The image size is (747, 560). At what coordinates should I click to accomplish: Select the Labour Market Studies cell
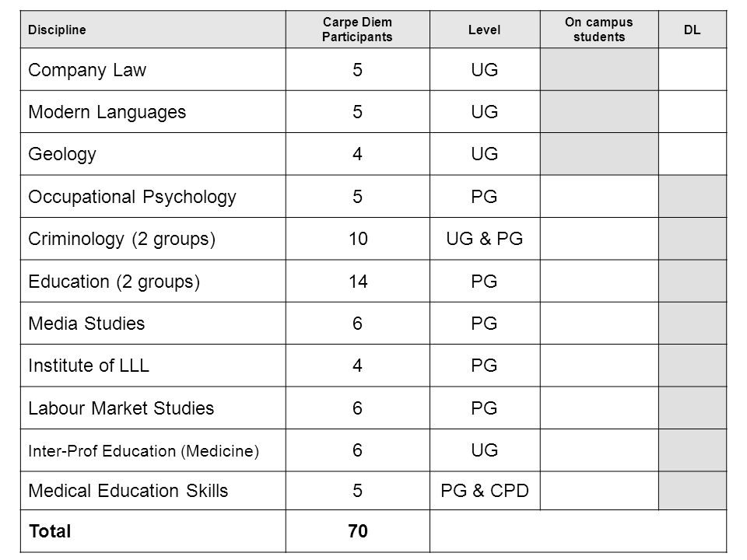coord(153,408)
